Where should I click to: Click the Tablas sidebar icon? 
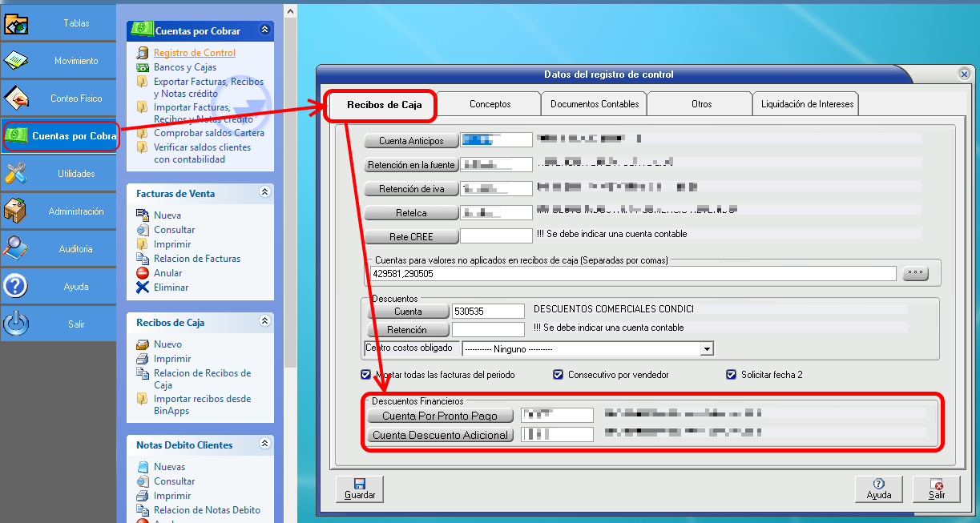17,23
